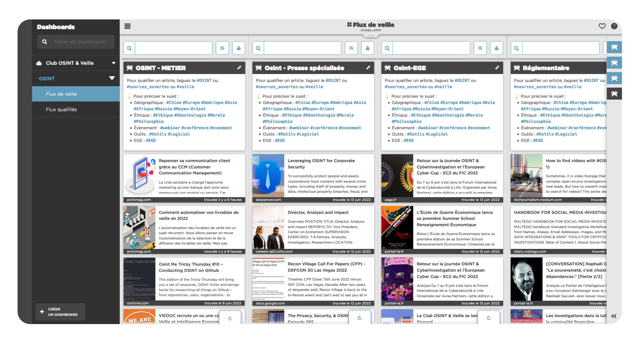Image resolution: width=644 pixels, height=350 pixels.
Task: Click the heart favorite icon
Action: (x=602, y=26)
